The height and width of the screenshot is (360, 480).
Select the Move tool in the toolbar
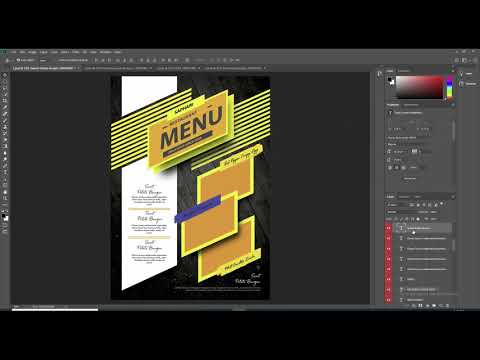pos(5,76)
